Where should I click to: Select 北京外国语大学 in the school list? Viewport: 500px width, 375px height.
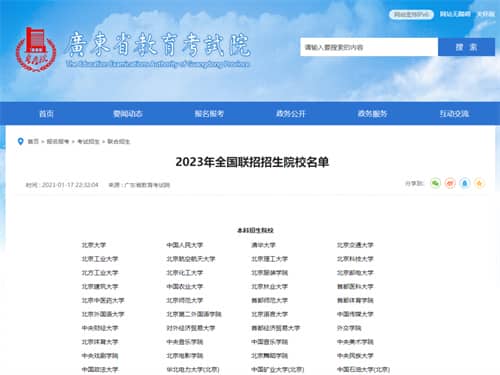point(103,314)
